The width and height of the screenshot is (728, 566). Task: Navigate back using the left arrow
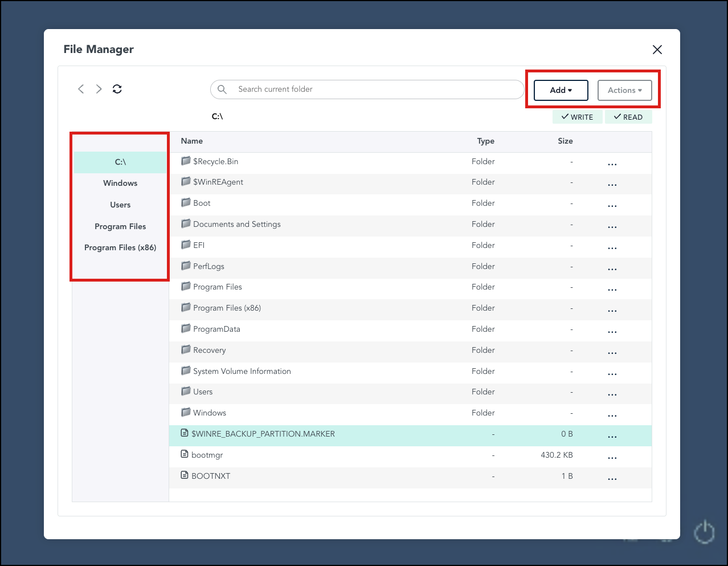tap(80, 89)
